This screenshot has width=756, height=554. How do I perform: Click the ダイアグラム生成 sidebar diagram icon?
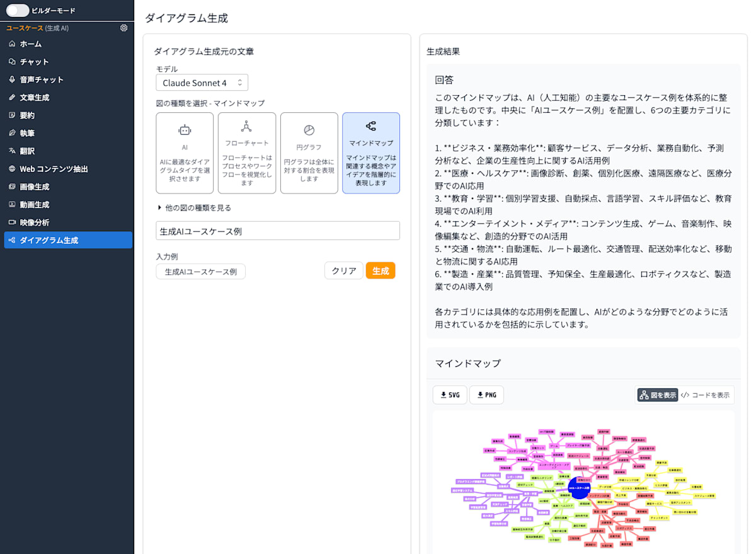pos(12,240)
